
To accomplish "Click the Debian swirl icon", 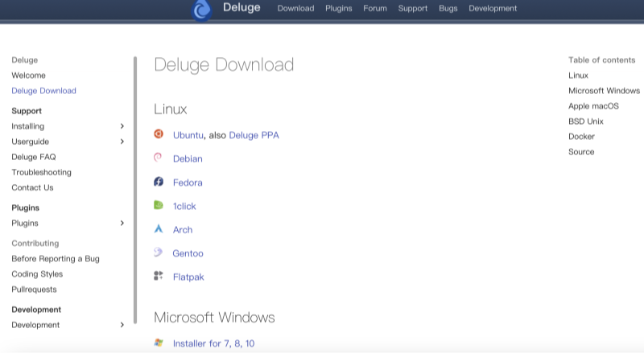I will click(x=158, y=158).
